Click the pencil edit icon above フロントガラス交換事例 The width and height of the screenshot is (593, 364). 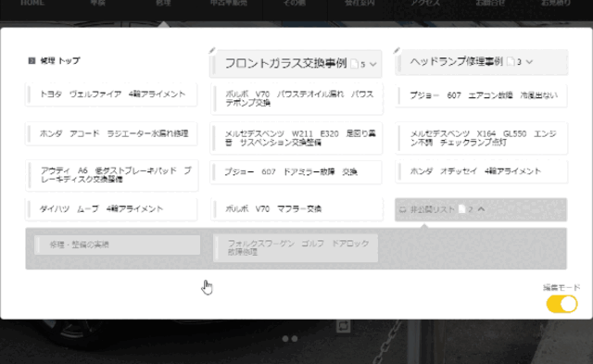(x=212, y=51)
